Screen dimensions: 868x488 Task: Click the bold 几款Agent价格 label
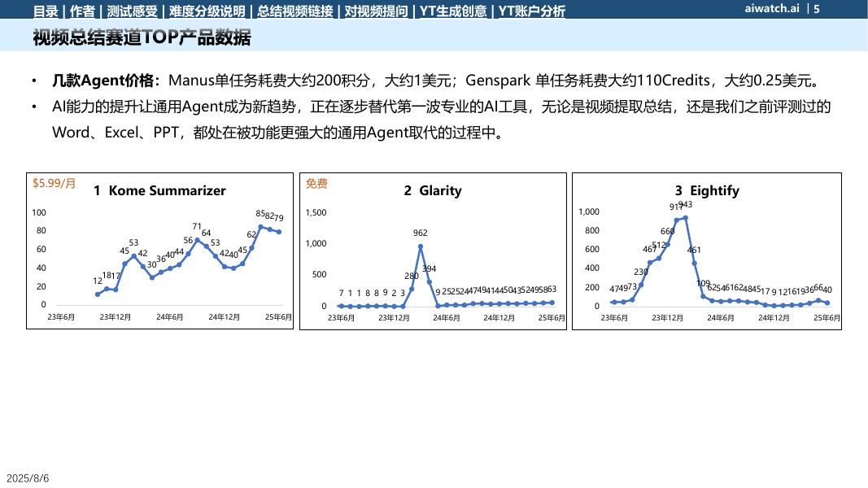click(x=103, y=81)
